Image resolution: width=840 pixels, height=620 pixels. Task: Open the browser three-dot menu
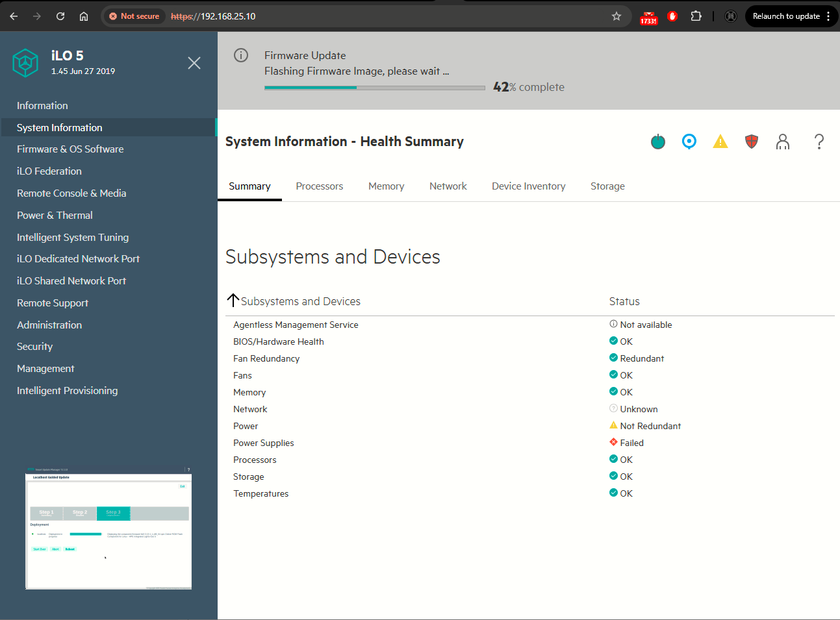[x=828, y=16]
